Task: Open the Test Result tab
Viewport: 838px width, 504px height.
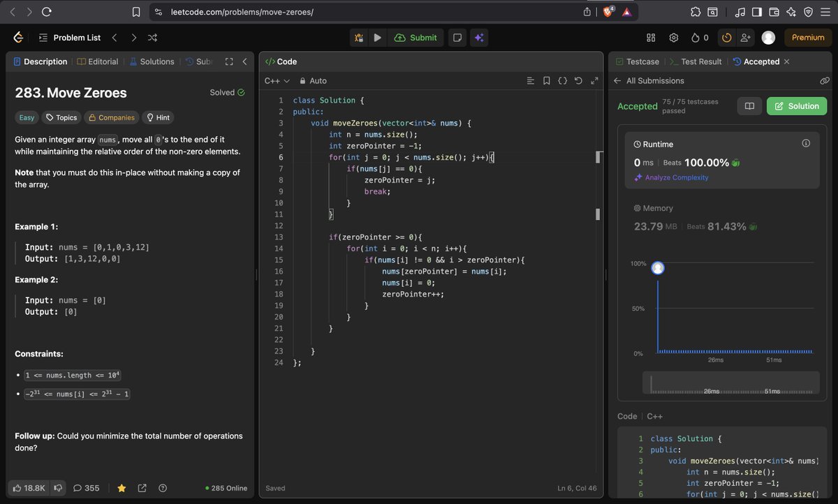Action: [701, 61]
